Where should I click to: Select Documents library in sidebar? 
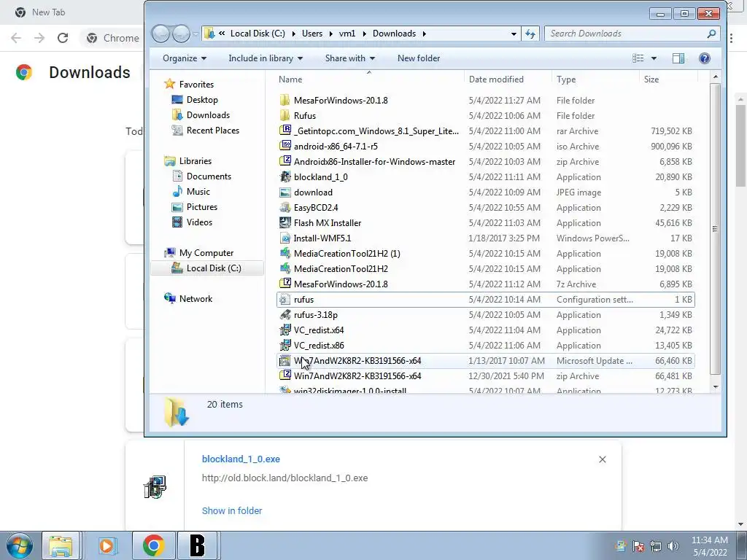point(209,176)
